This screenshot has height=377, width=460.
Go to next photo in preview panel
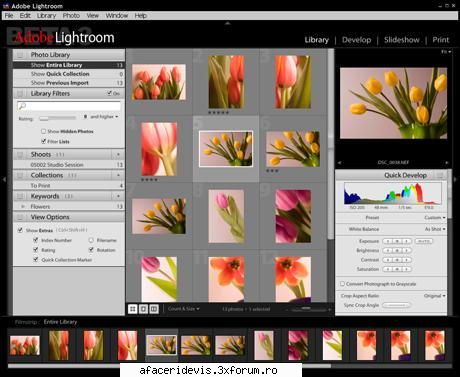click(447, 163)
